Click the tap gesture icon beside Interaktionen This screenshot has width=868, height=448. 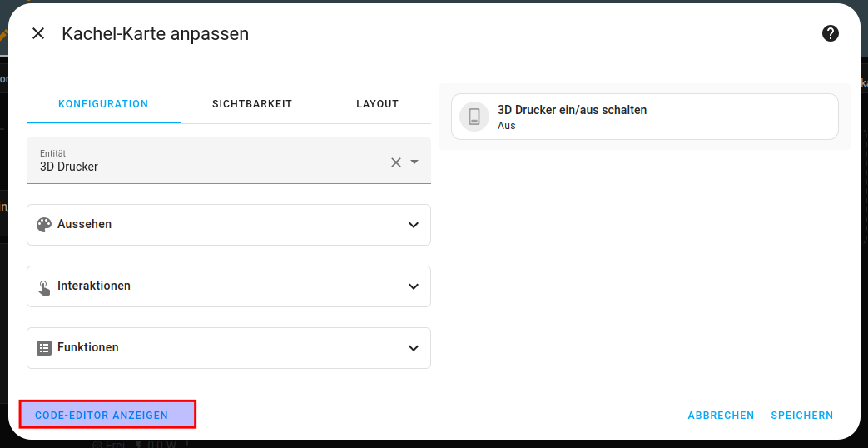(44, 286)
